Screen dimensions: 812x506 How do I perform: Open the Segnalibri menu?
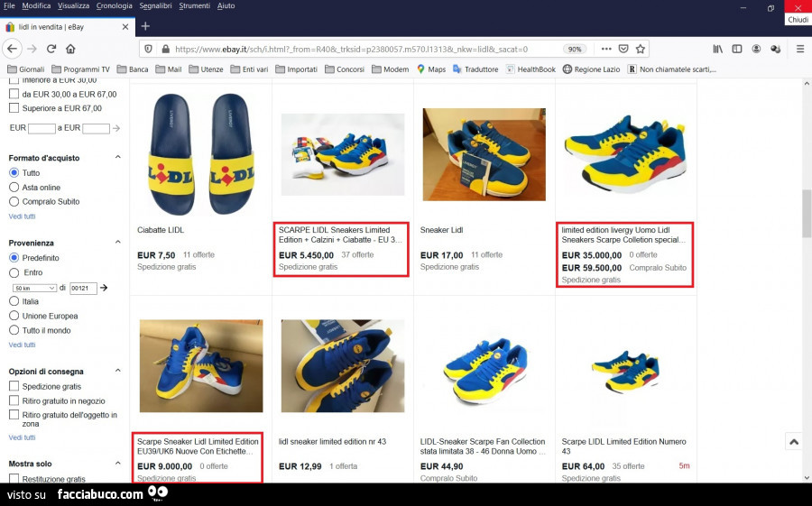click(x=155, y=5)
